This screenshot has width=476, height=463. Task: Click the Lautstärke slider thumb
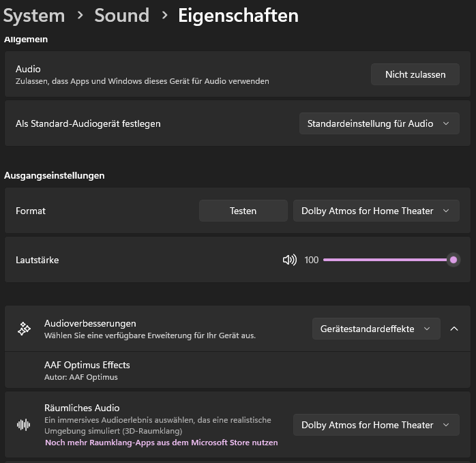pos(453,260)
